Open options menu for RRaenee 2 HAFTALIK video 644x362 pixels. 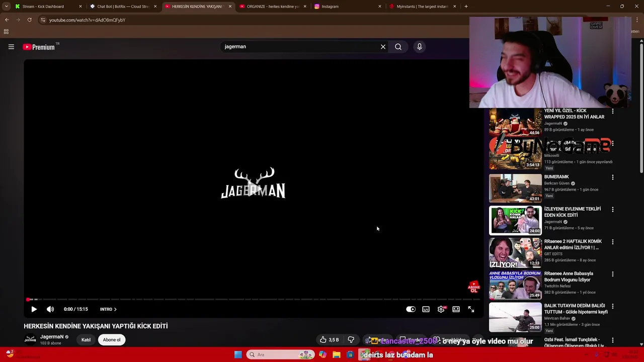[612, 242]
